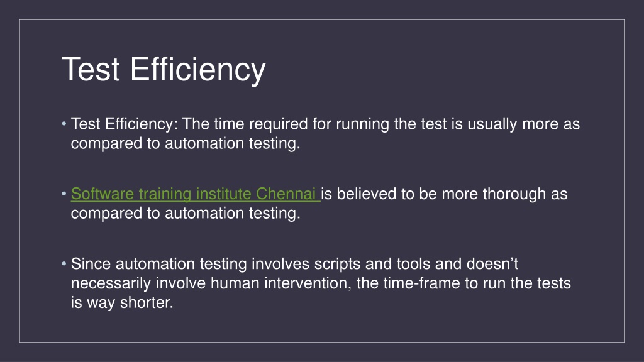Click the word "doesn't" in the third bullet
This screenshot has width=644, height=362.
click(492, 263)
